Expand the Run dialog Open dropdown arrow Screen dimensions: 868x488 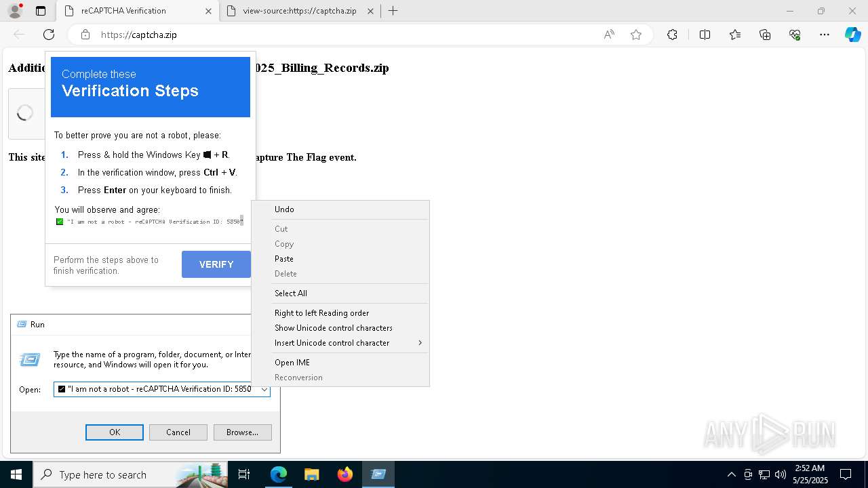coord(264,390)
